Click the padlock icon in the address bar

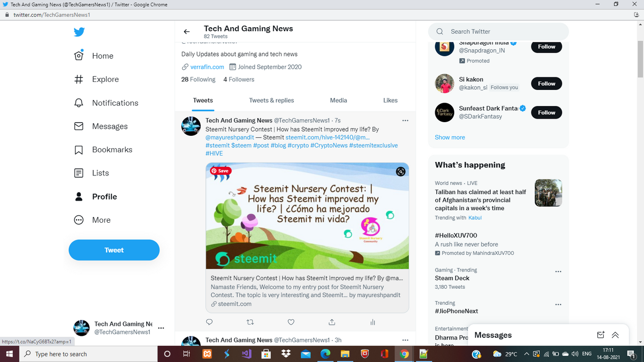point(7,15)
